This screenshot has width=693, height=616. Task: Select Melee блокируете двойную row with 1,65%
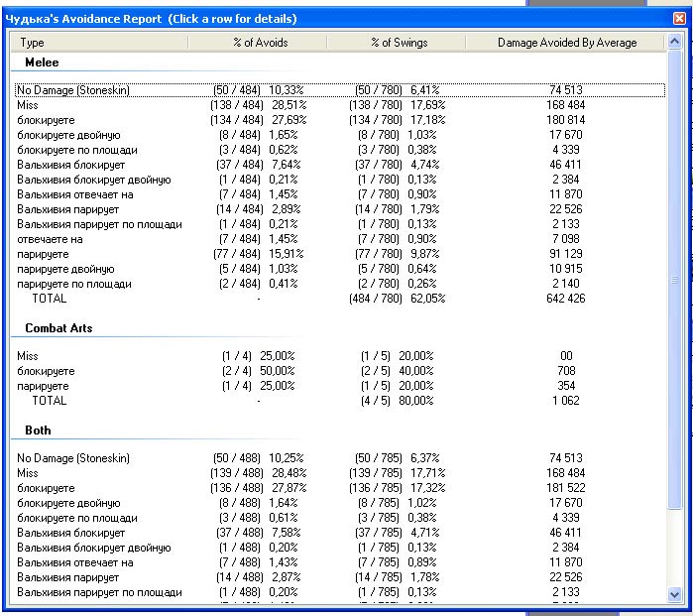(x=339, y=135)
